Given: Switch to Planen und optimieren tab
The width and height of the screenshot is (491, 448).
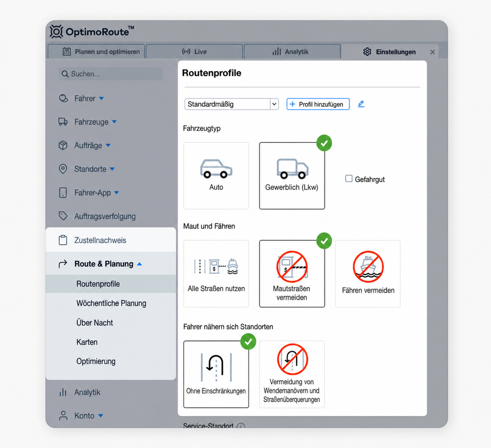Looking at the screenshot, I should (96, 52).
